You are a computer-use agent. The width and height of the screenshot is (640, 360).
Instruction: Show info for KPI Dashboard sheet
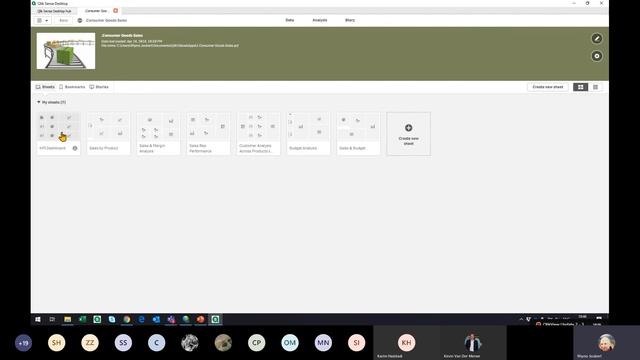pos(75,148)
